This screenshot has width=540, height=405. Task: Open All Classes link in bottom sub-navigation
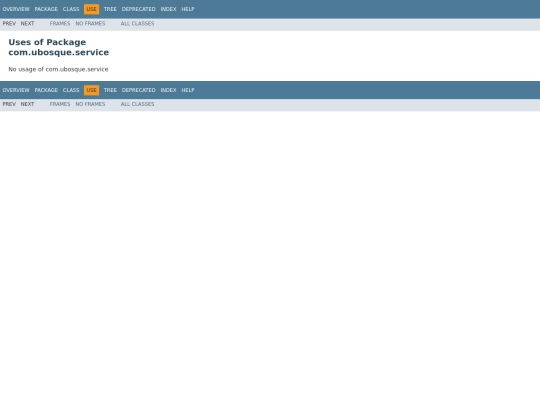(137, 104)
